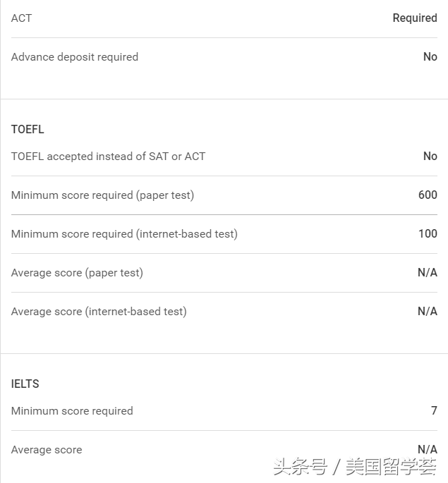This screenshot has height=483, width=448.
Task: Select 'No' value for TOEFL accepted row
Action: click(x=430, y=157)
